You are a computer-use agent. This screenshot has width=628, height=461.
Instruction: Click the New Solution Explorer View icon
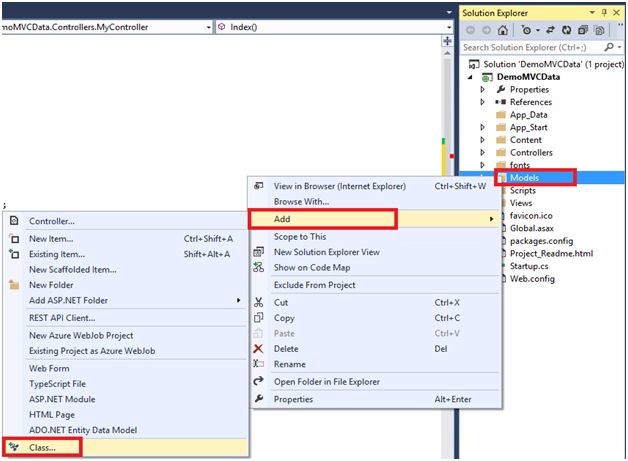click(x=259, y=252)
